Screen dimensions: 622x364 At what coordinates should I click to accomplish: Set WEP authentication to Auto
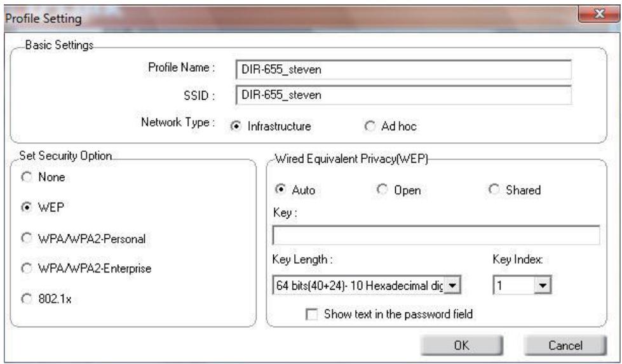click(280, 189)
